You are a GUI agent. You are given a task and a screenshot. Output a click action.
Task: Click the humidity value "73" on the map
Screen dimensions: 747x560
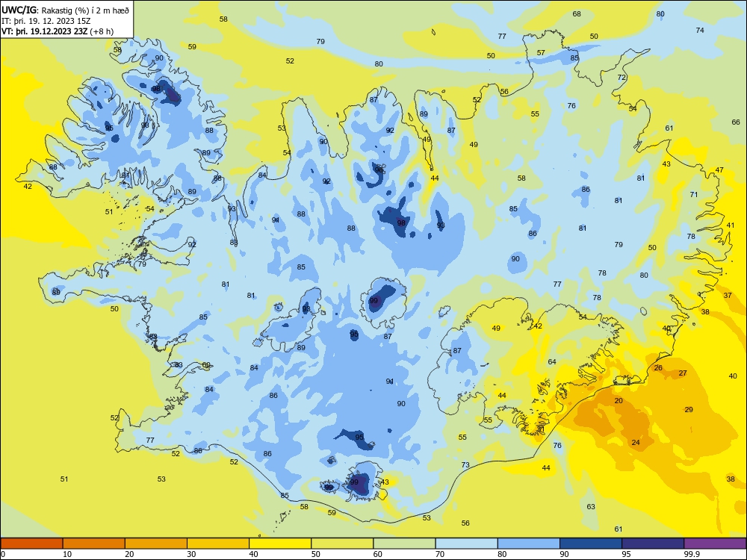click(465, 464)
